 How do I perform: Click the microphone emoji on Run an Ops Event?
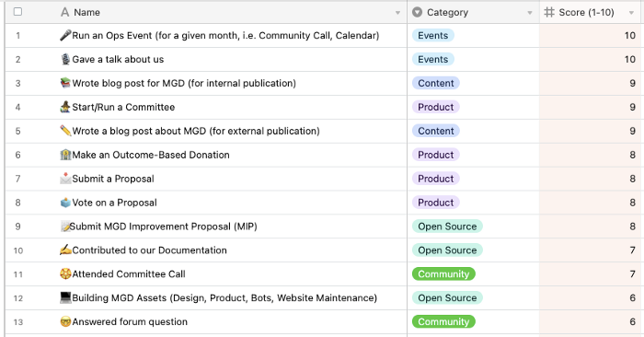(65, 35)
